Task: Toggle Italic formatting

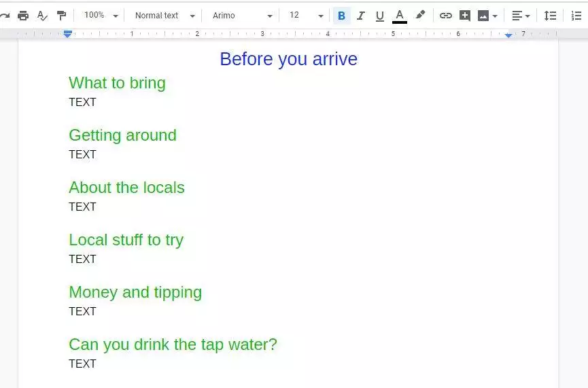Action: [360, 16]
